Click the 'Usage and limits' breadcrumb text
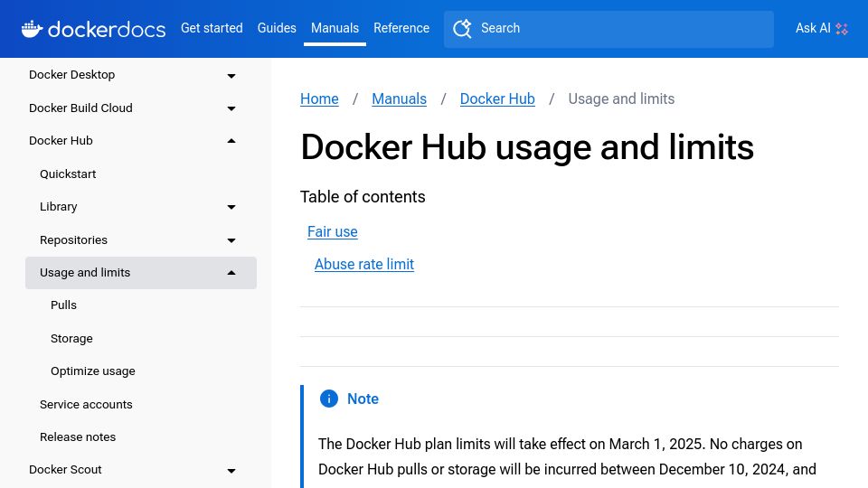This screenshot has height=488, width=868. point(622,99)
